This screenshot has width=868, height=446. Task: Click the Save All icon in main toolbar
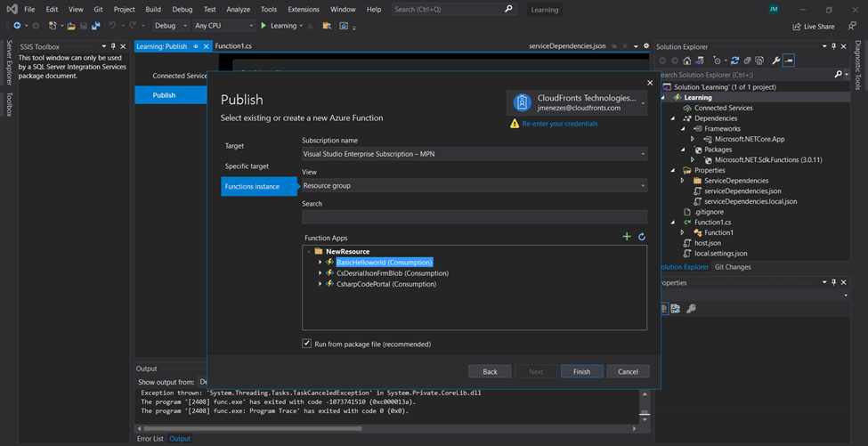click(96, 26)
